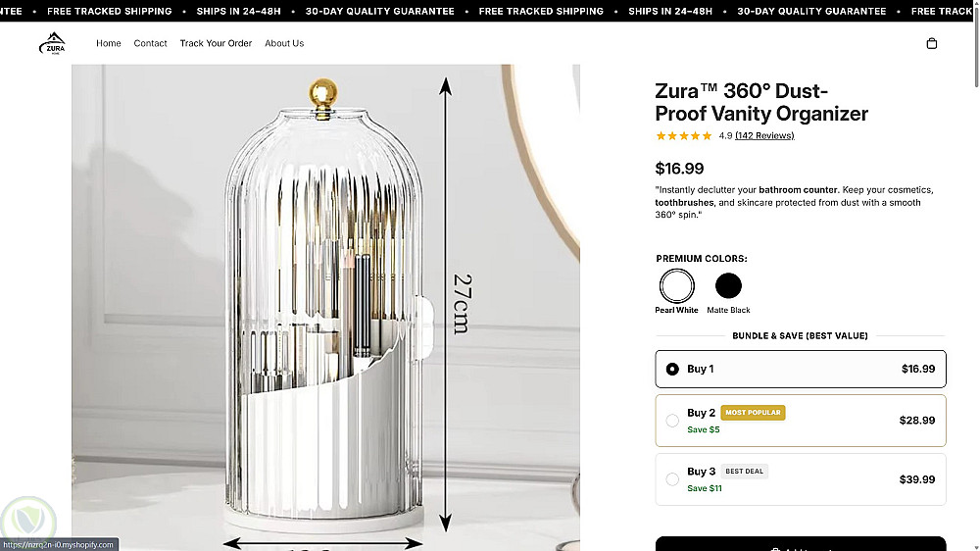980x551 pixels.
Task: Select the Buy 1 bundle option
Action: tap(672, 370)
